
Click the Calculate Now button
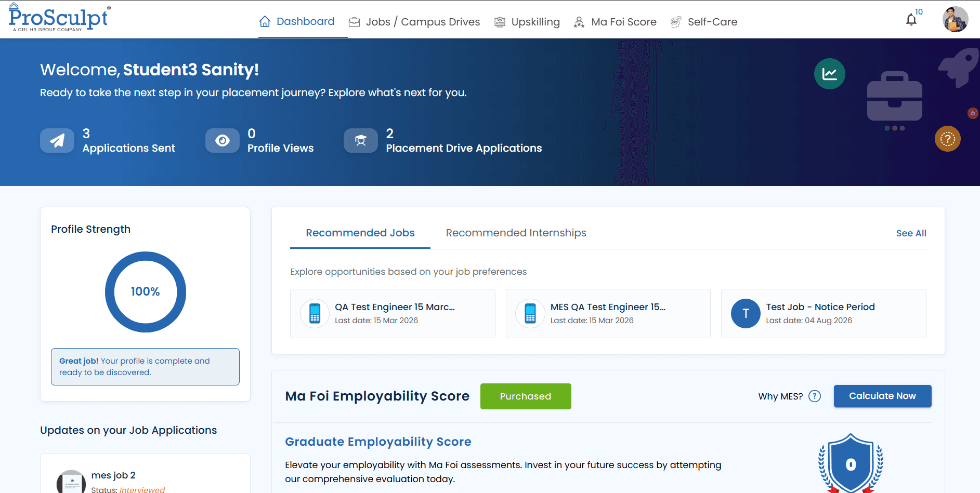(882, 396)
